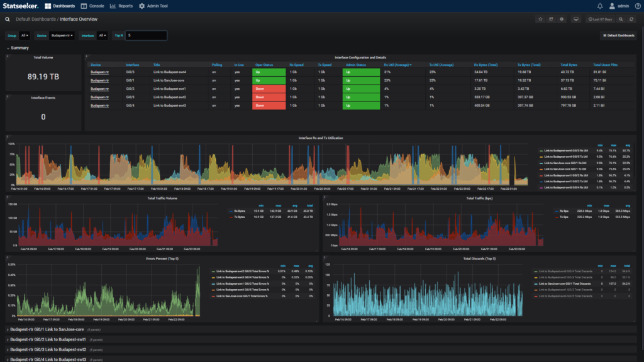Click green swatch of Budapest-swt2 Gi0/3 Total Errors
The image size is (644, 362).
pos(213,271)
